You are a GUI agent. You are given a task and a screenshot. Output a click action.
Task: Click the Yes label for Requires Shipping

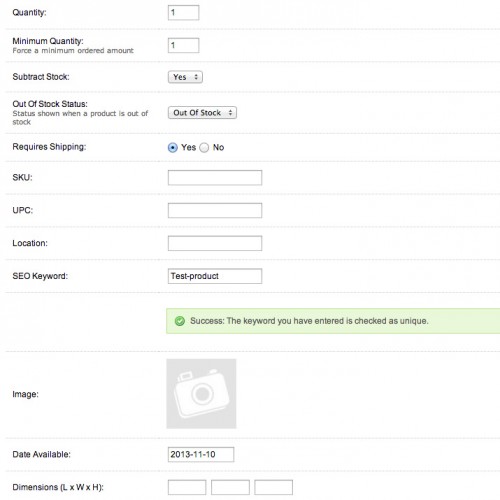click(188, 147)
